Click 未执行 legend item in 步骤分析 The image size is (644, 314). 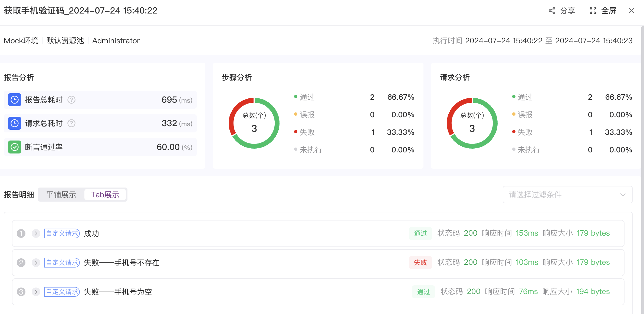[x=308, y=150]
